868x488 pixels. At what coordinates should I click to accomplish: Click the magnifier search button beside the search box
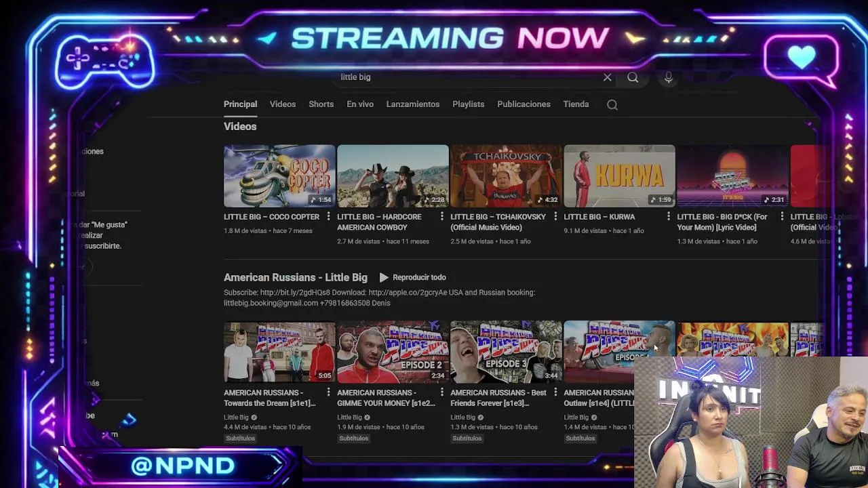[x=633, y=77]
